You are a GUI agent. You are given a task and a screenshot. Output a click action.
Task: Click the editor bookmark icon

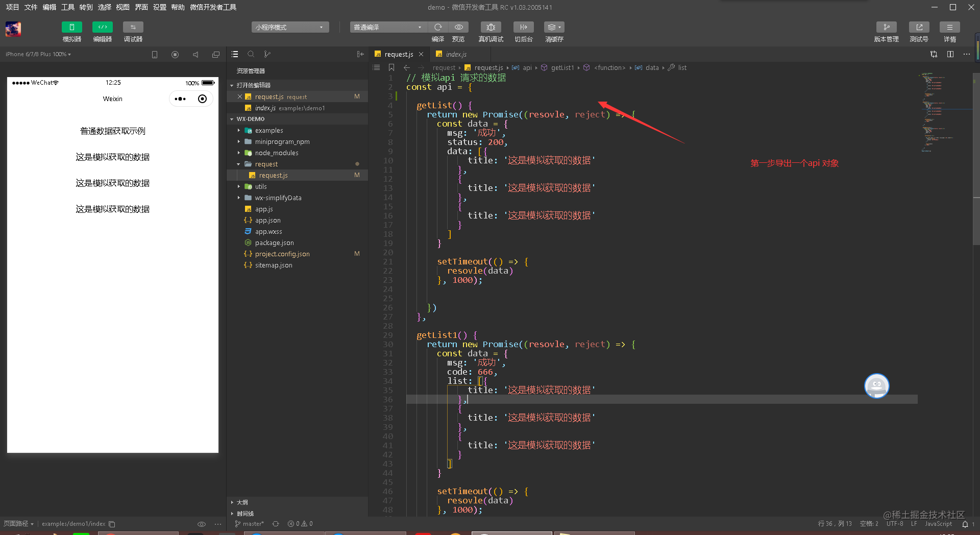(391, 67)
